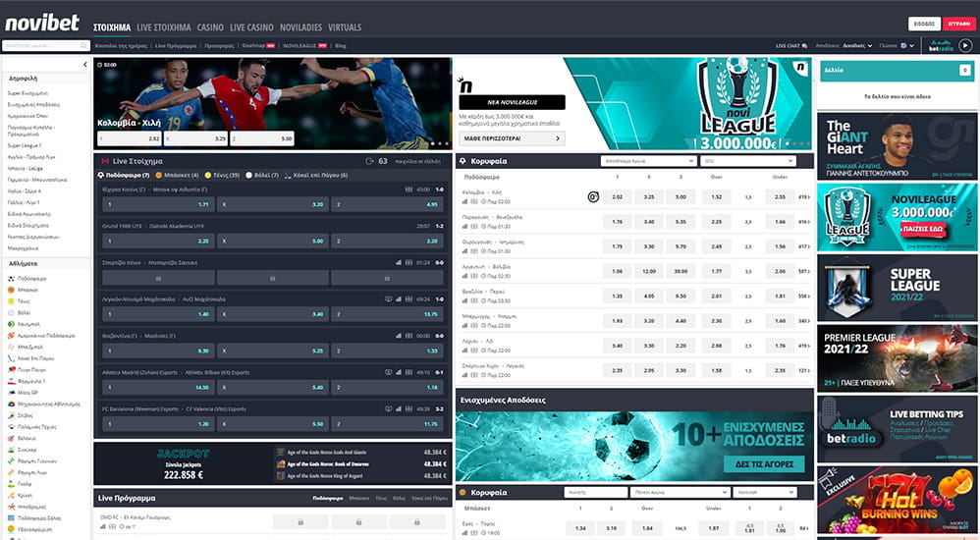Collapse the left sidebar with arrow
980x540 pixels.
[x=85, y=65]
